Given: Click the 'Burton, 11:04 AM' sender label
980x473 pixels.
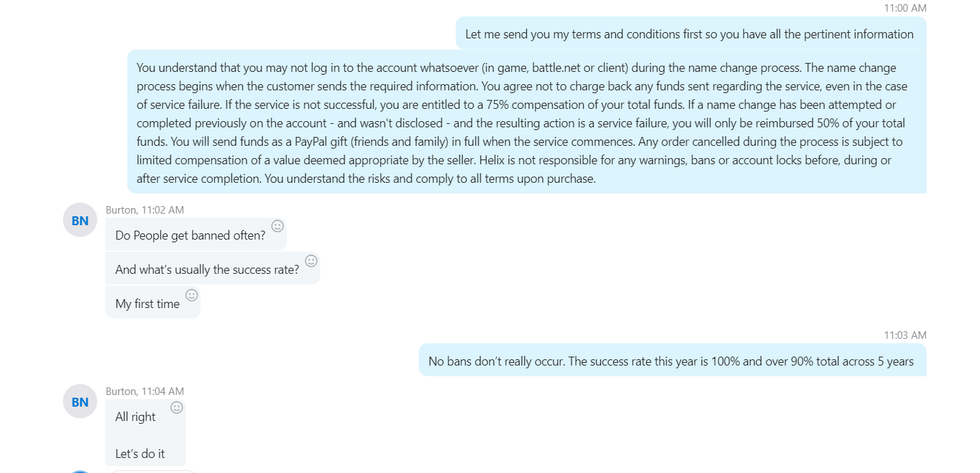Looking at the screenshot, I should tap(145, 392).
